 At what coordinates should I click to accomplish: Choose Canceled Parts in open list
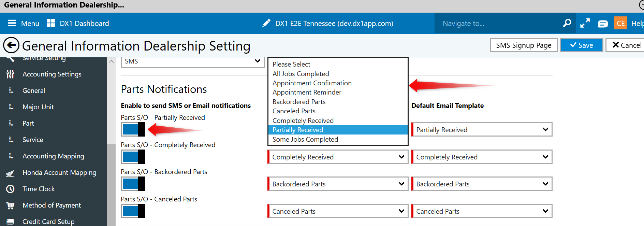pos(338,111)
